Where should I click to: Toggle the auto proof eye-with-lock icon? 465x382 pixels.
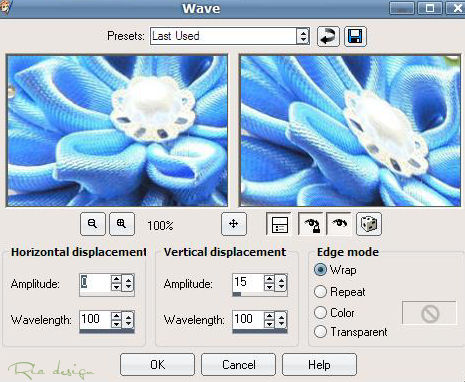(x=310, y=224)
